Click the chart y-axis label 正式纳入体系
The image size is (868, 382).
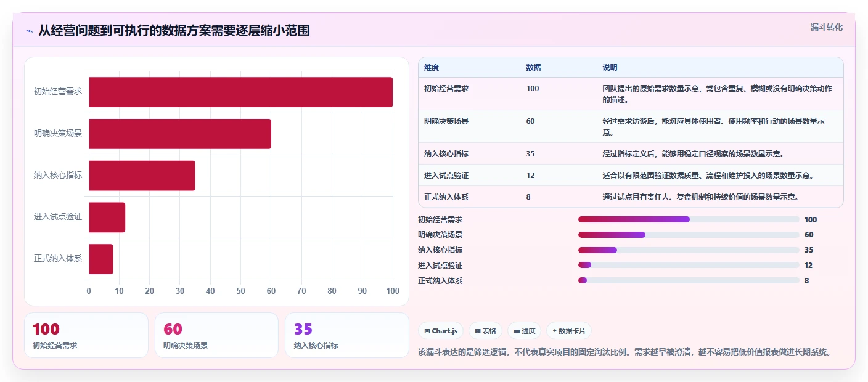click(58, 259)
